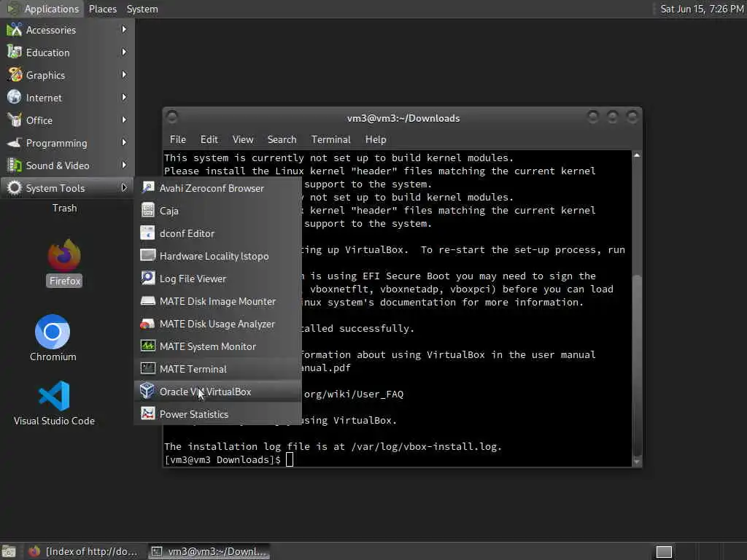Click the dconf Editor icon
This screenshot has width=747, height=560.
pyautogui.click(x=147, y=233)
